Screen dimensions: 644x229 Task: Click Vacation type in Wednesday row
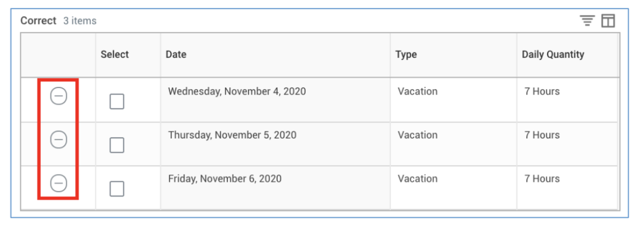pos(417,92)
